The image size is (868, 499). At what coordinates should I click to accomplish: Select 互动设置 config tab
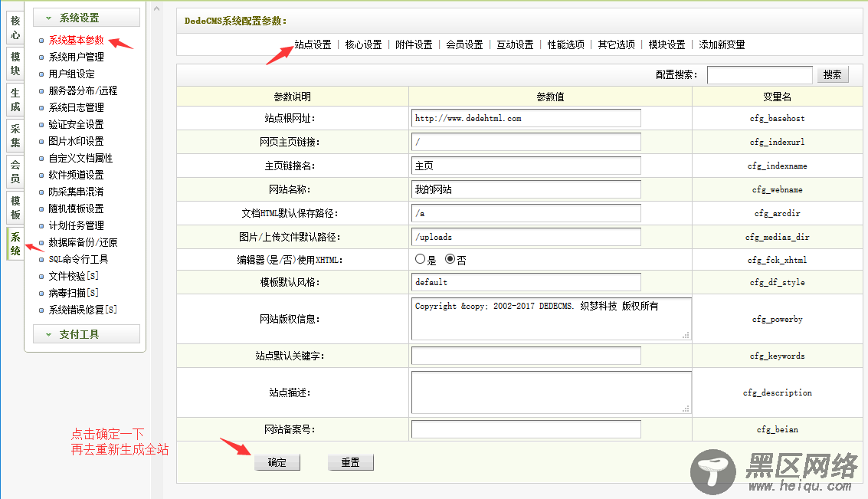tap(515, 45)
